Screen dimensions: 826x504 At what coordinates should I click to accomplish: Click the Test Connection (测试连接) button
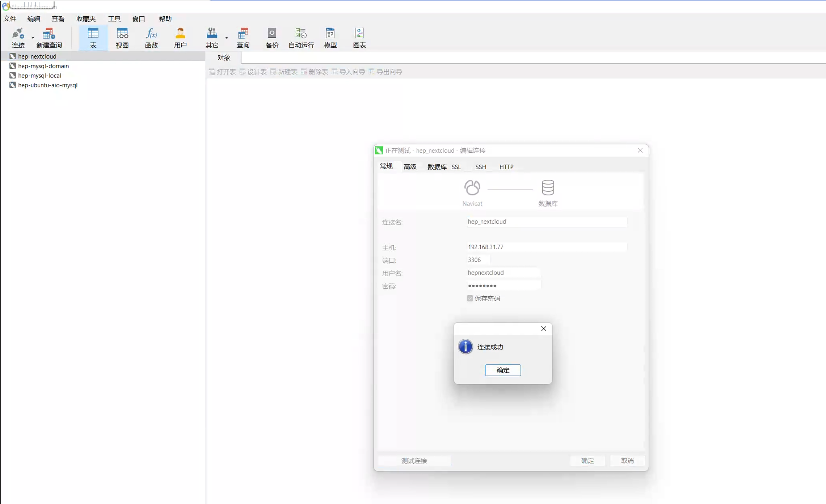tap(414, 461)
